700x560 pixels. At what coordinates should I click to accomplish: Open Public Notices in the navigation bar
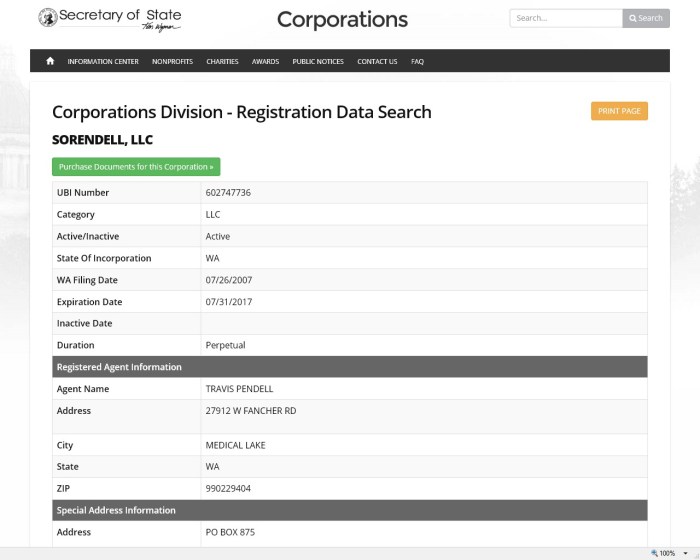tap(318, 61)
